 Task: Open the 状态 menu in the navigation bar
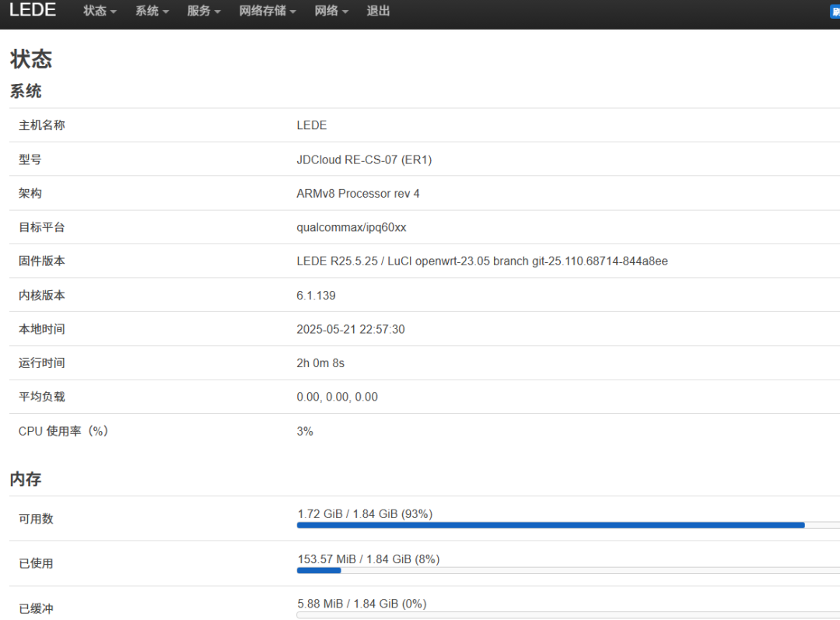tap(98, 11)
